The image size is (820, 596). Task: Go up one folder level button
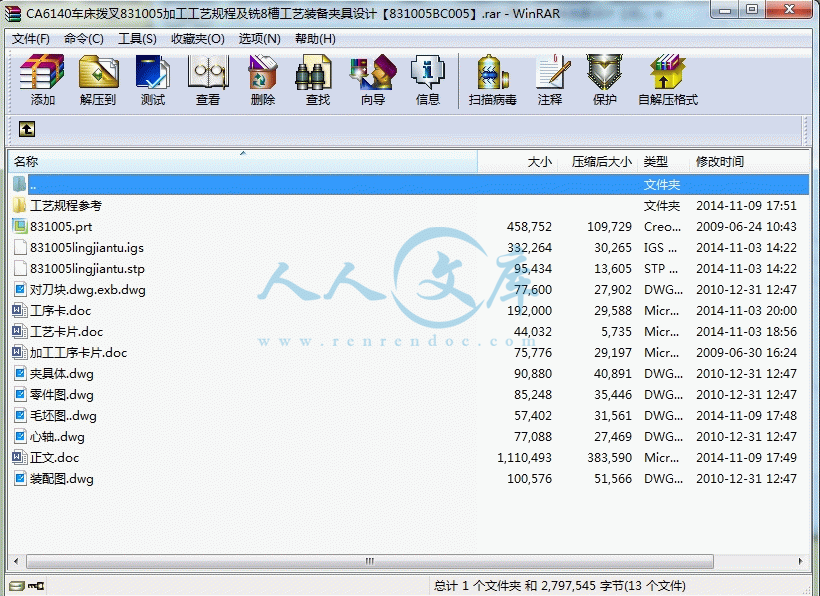[27, 129]
